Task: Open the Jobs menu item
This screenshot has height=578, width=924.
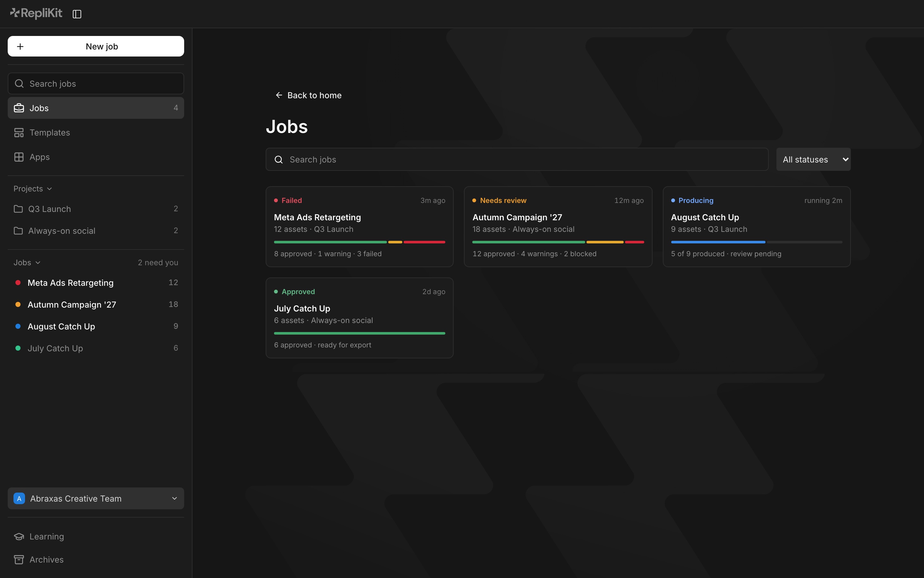Action: point(96,108)
